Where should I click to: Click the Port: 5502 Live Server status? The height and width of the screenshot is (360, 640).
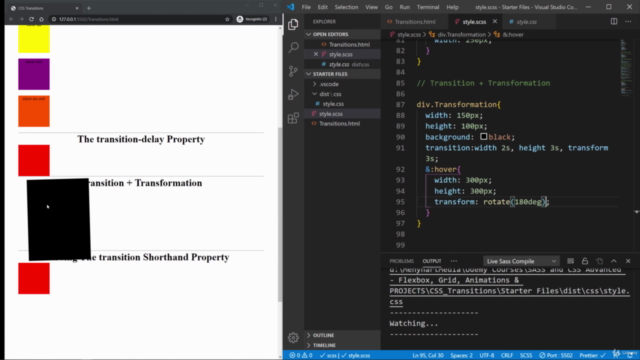pos(556,356)
